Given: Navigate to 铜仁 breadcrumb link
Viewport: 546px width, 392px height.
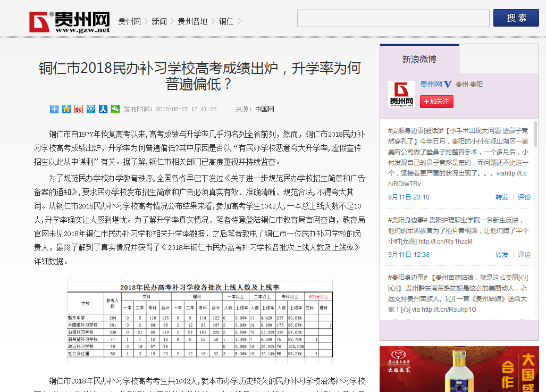Looking at the screenshot, I should pyautogui.click(x=226, y=21).
